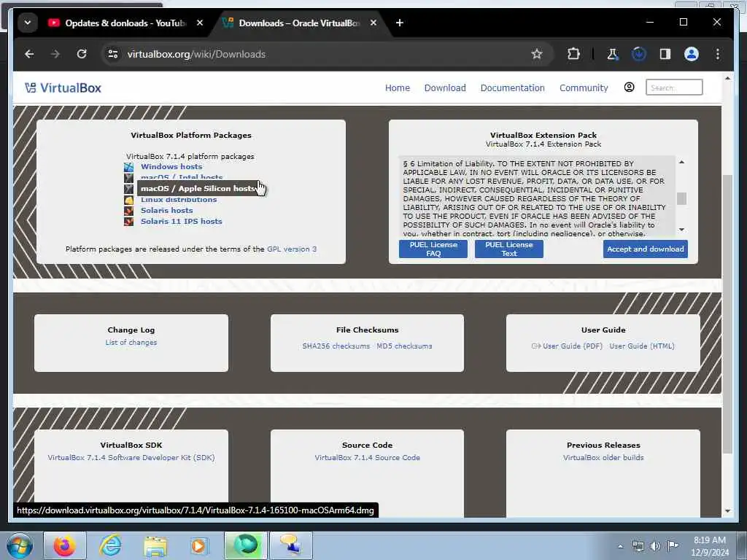The image size is (747, 560).
Task: Bookmark this page with the star icon
Action: pos(537,54)
